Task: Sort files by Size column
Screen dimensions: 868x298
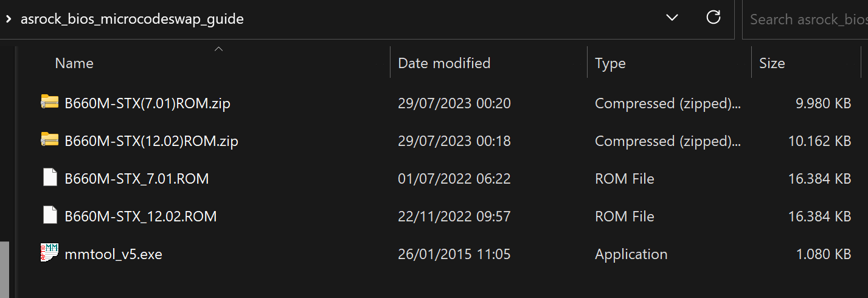Action: 772,63
